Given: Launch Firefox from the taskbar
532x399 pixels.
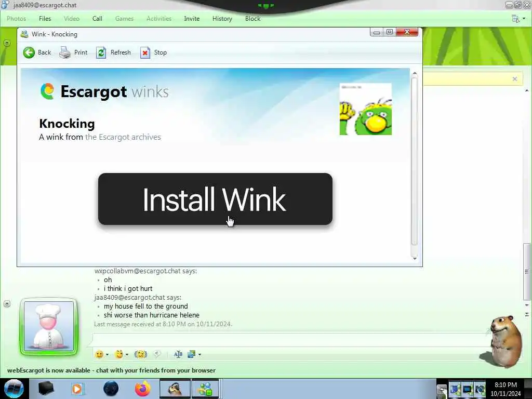Looking at the screenshot, I should tap(143, 389).
